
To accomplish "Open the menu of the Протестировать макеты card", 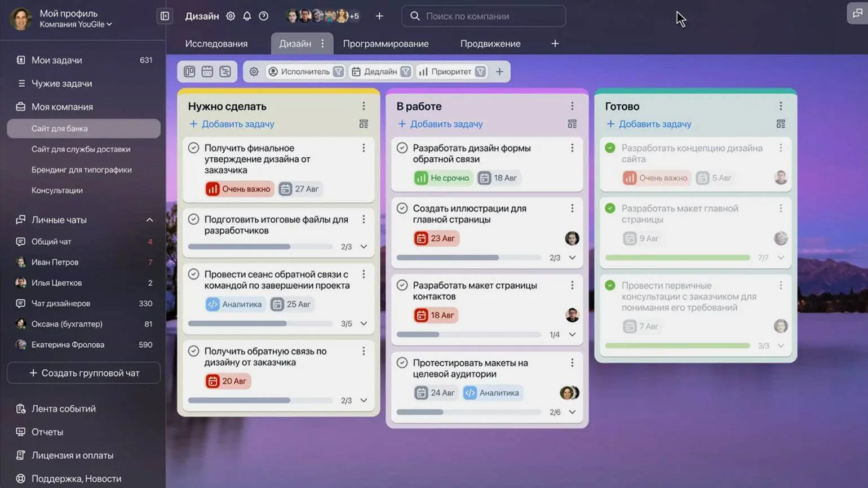I will click(572, 363).
